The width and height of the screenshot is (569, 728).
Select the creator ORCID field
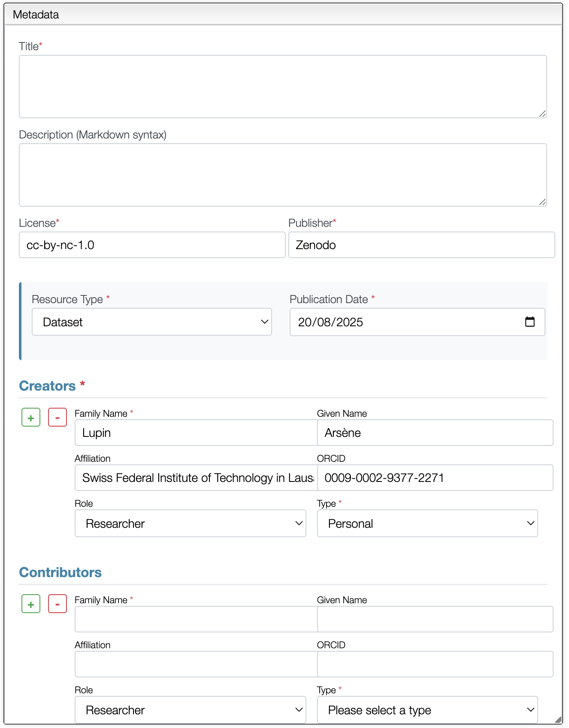point(435,478)
